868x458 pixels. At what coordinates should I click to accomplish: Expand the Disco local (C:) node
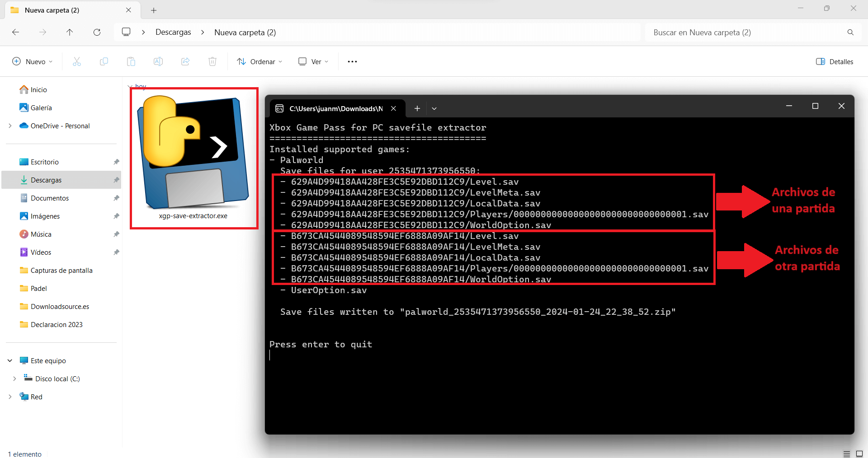pyautogui.click(x=14, y=379)
